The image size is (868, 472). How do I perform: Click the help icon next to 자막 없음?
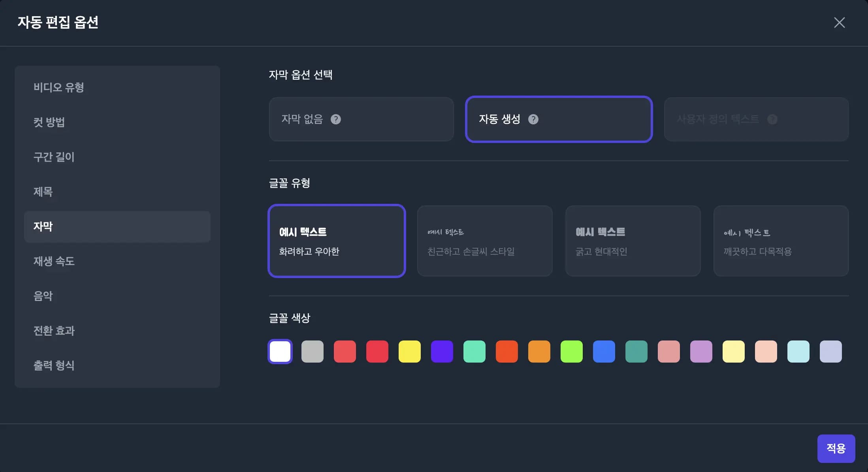[336, 119]
